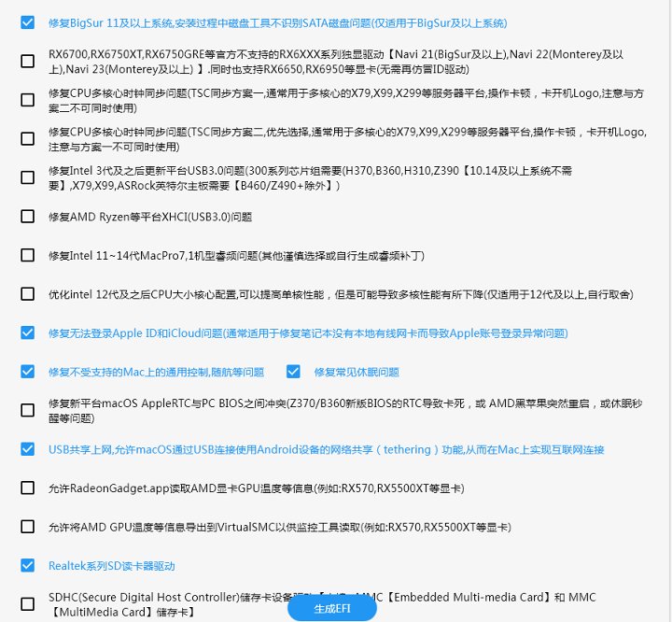This screenshot has height=622, width=672.
Task: Click the Realtek系列SD读卡器驱动 label text
Action: (x=111, y=566)
